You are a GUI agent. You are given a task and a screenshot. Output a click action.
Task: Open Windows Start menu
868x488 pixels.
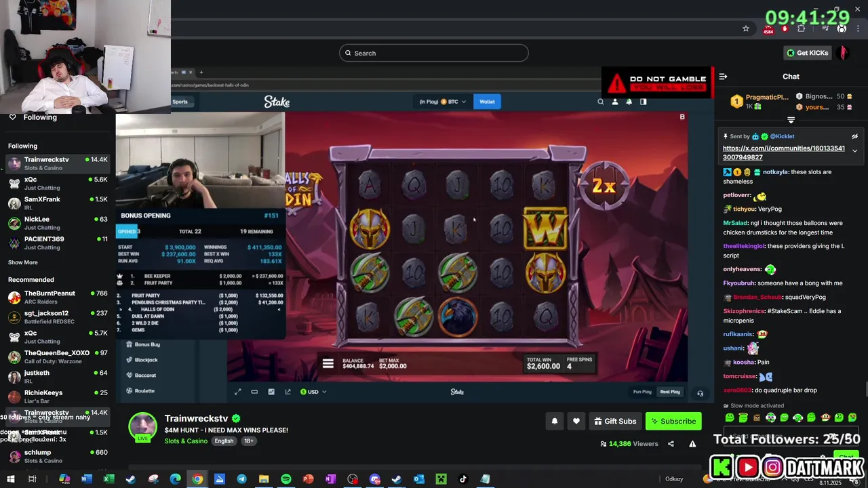(11, 479)
